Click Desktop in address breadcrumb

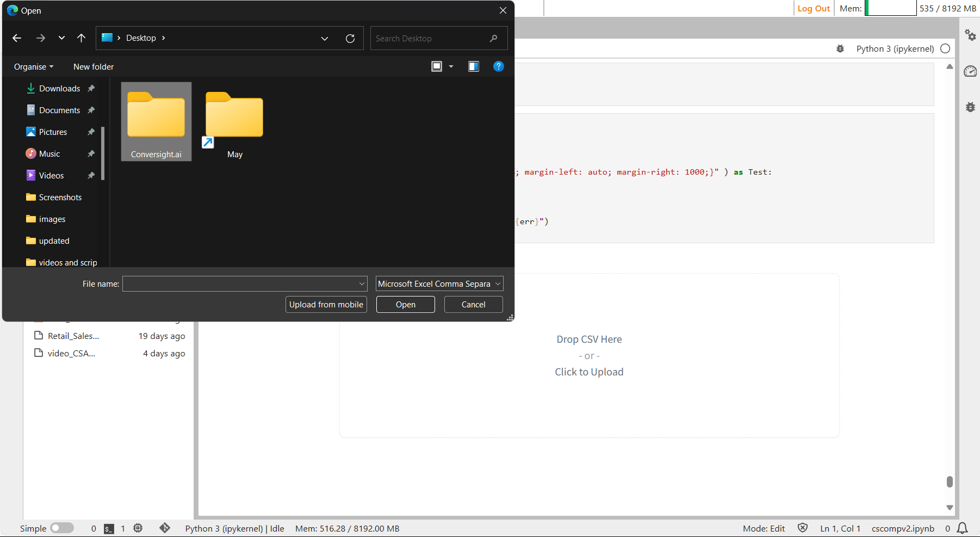pyautogui.click(x=141, y=38)
